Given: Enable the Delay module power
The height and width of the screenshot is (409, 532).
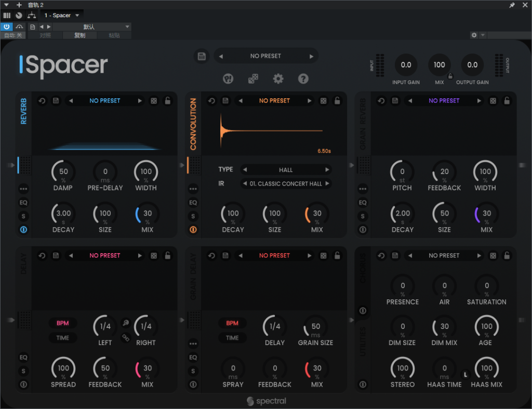Looking at the screenshot, I should click(x=23, y=385).
